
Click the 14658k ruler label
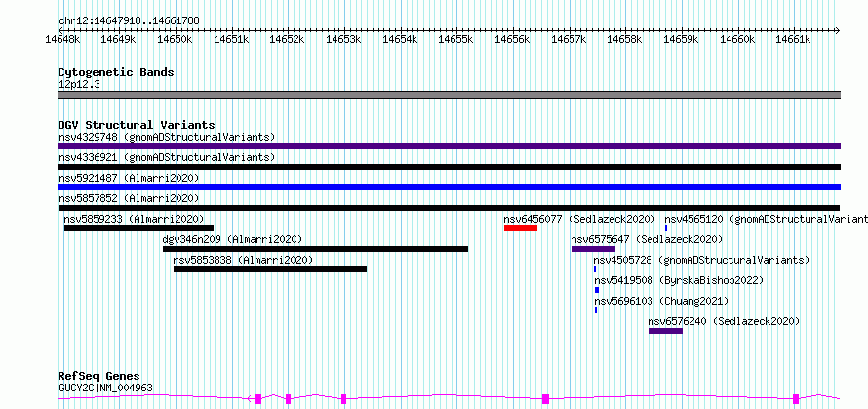click(x=625, y=39)
